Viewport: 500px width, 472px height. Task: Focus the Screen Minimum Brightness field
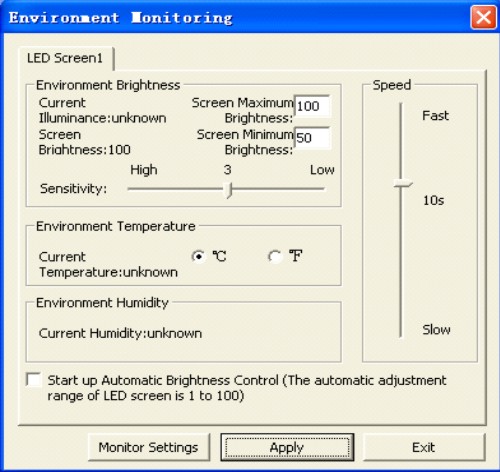tap(312, 138)
